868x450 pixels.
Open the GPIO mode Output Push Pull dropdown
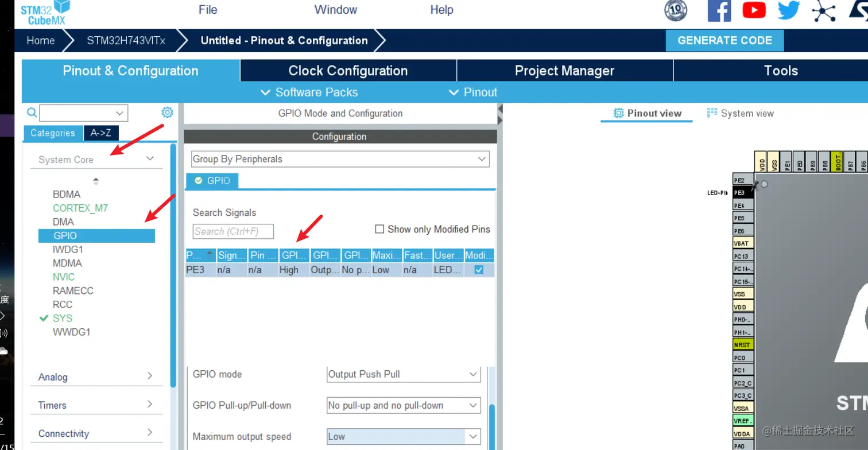pos(404,374)
